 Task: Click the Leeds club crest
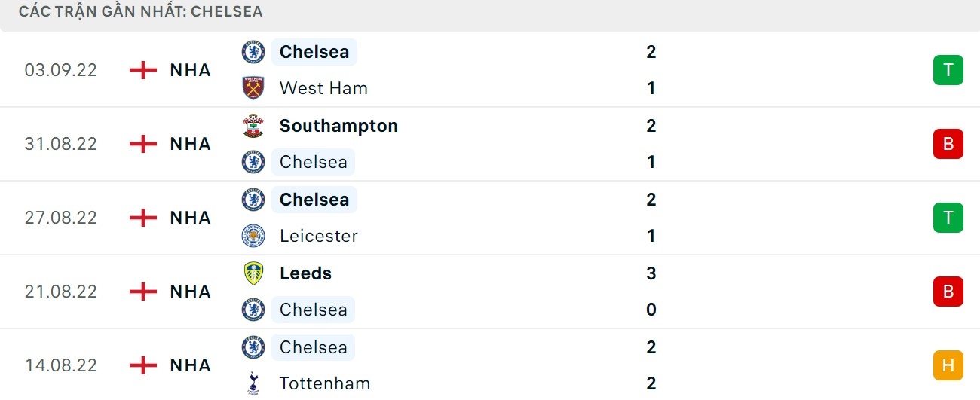[253, 273]
